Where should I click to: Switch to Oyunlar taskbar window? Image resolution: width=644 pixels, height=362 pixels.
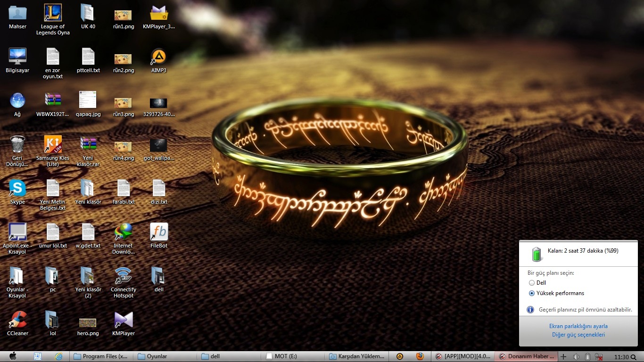click(x=165, y=356)
